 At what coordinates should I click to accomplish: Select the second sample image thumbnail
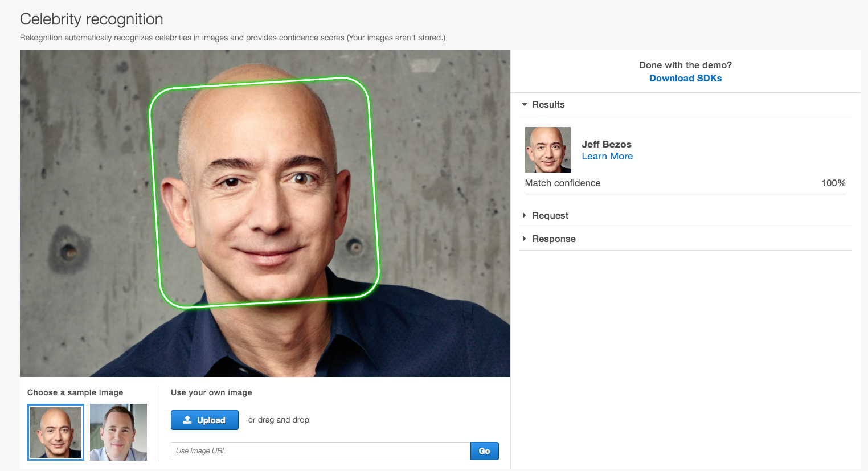pos(118,432)
